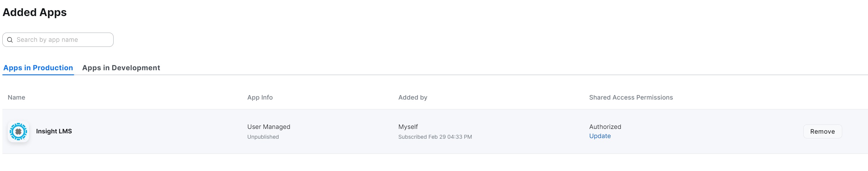Click the Added Apps page heading
This screenshot has height=171, width=868.
(x=35, y=12)
